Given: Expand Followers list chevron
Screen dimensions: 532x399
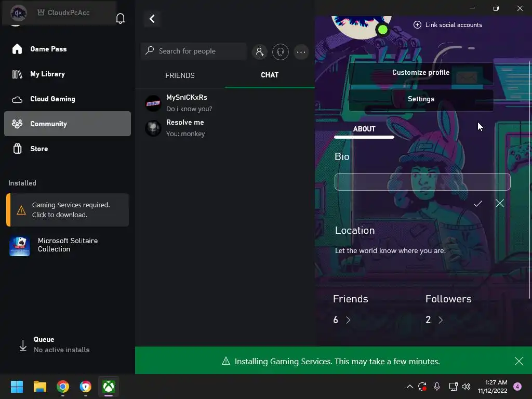Looking at the screenshot, I should point(441,320).
